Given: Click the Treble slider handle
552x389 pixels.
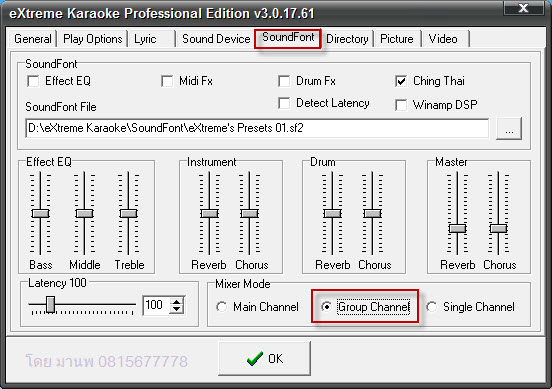Looking at the screenshot, I should pos(128,214).
